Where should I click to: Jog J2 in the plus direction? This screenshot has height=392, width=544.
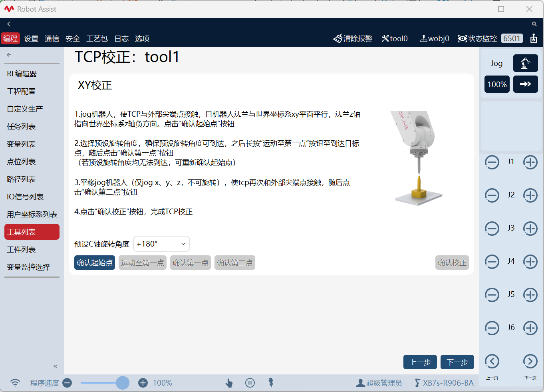coord(530,195)
